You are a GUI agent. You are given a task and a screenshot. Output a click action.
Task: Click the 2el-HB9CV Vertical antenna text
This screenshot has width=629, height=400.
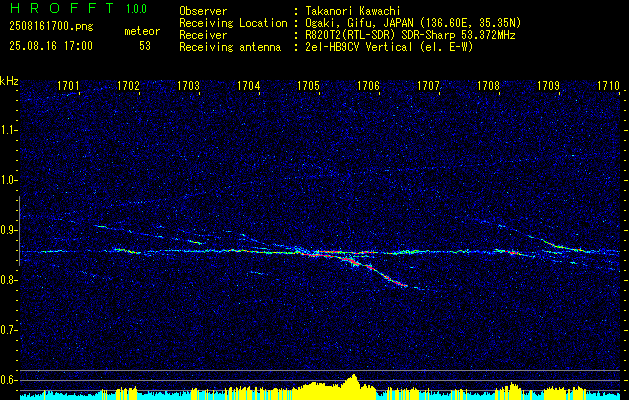389,47
